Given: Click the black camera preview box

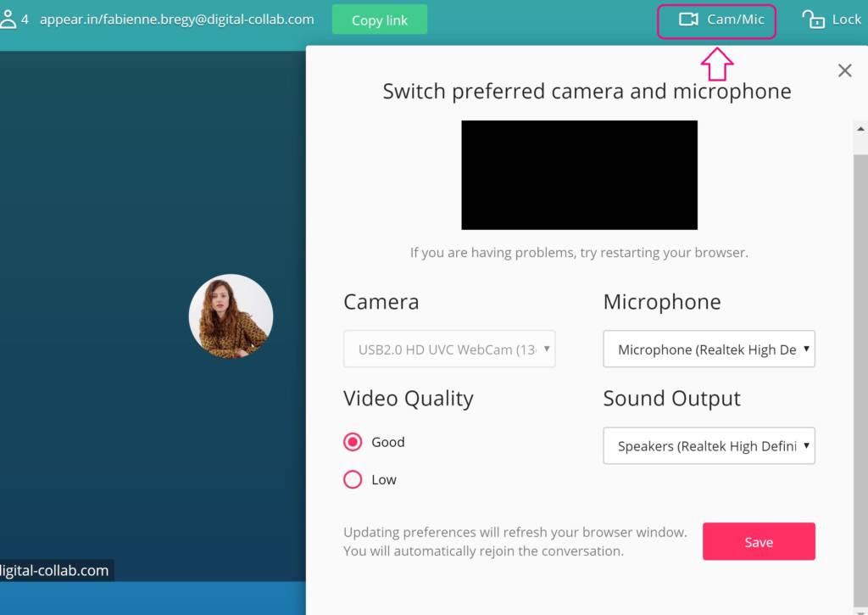Looking at the screenshot, I should pyautogui.click(x=579, y=175).
